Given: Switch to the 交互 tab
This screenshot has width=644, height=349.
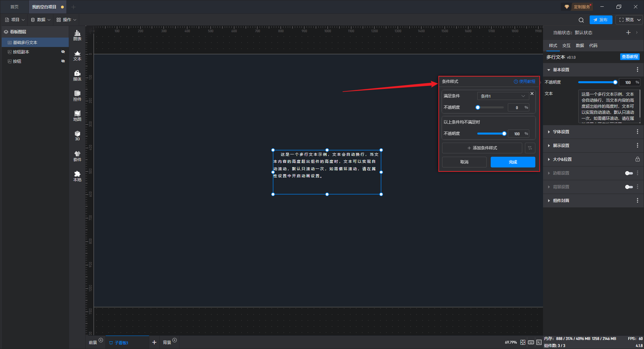Looking at the screenshot, I should point(566,46).
